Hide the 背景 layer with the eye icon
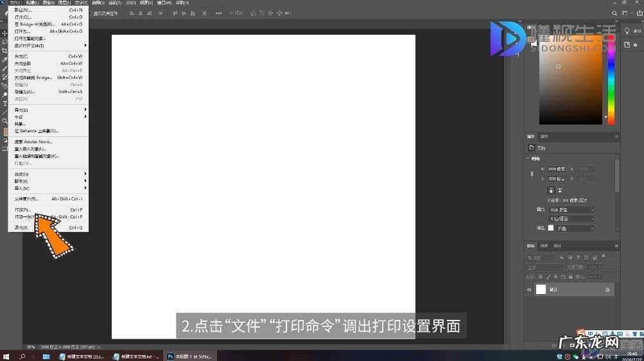The height and width of the screenshot is (361, 644). click(529, 290)
